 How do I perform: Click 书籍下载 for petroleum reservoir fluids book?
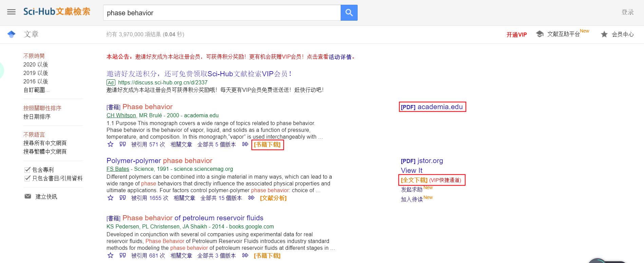(267, 256)
